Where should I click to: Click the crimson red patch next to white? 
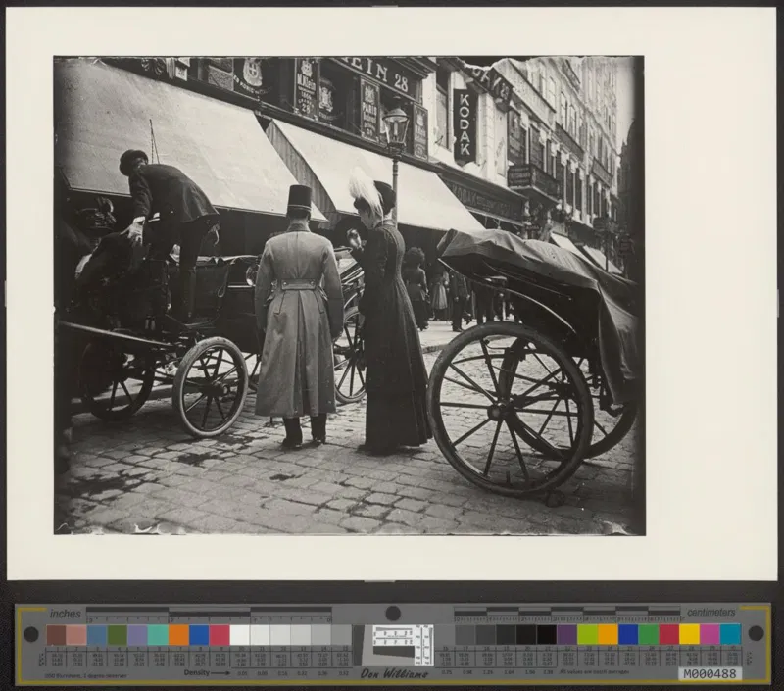tap(220, 635)
